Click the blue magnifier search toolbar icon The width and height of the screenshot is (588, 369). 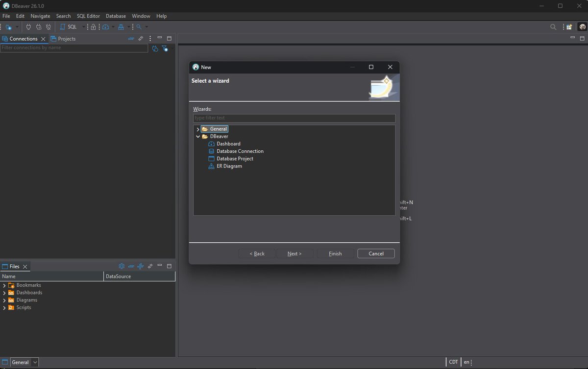[139, 27]
